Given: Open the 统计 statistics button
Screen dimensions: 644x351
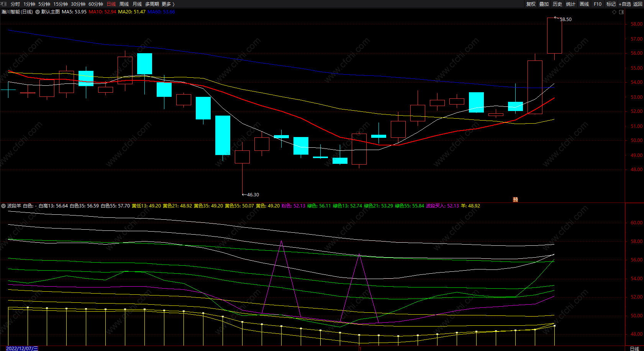Looking at the screenshot, I should (571, 4).
